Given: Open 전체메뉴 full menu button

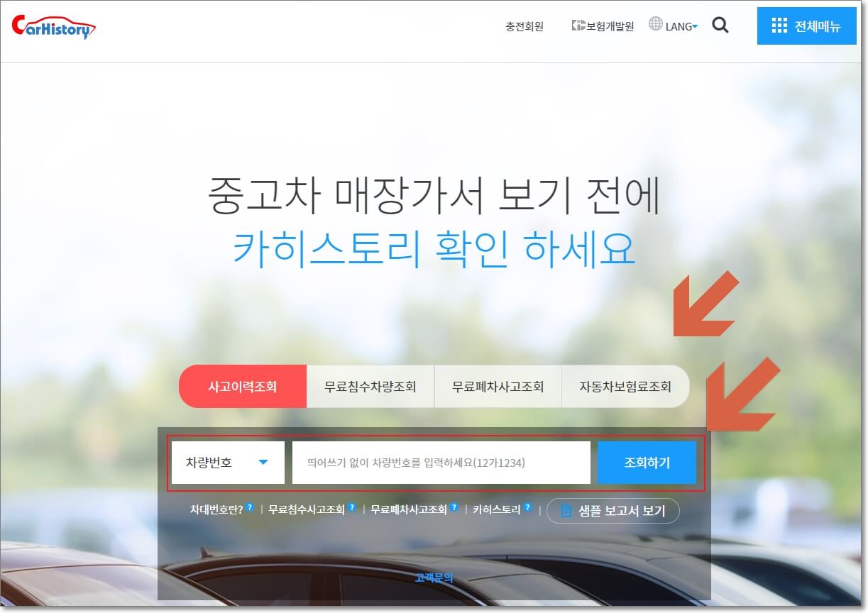Looking at the screenshot, I should (806, 26).
